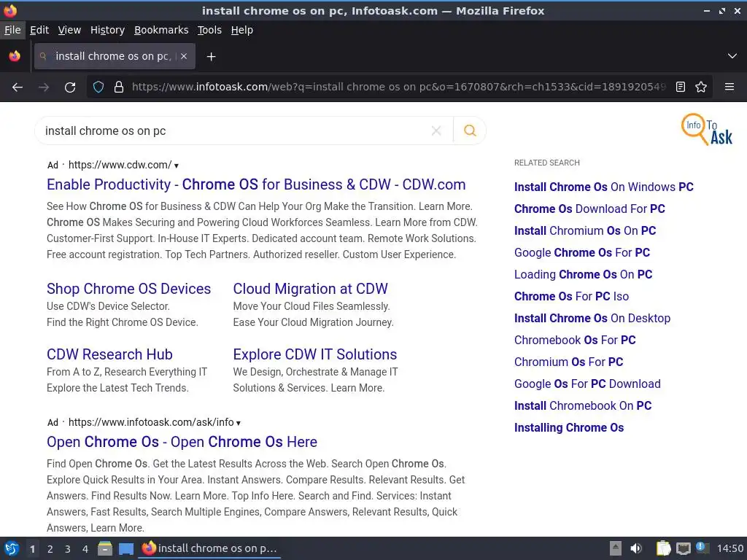Switch to workspace 2
This screenshot has height=560, width=747.
[50, 549]
